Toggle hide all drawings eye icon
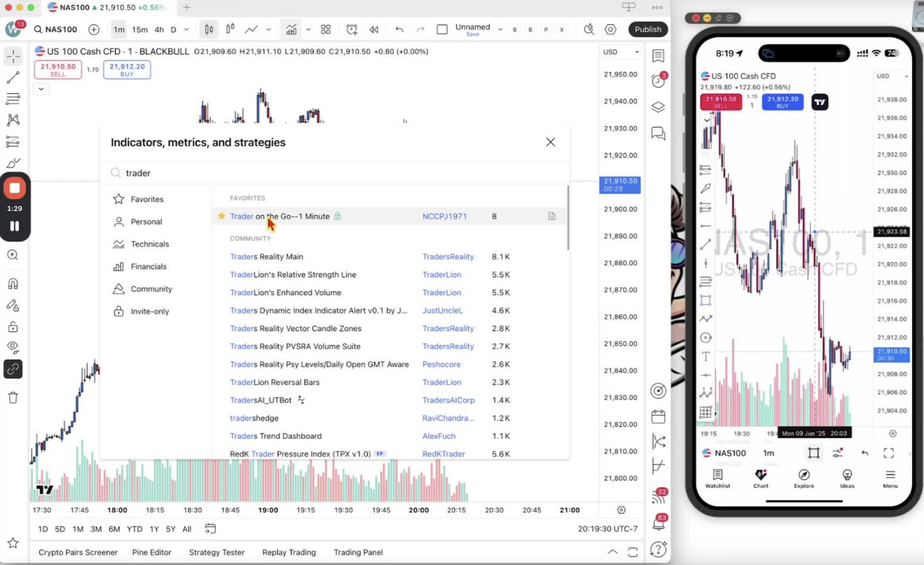 pos(13,347)
